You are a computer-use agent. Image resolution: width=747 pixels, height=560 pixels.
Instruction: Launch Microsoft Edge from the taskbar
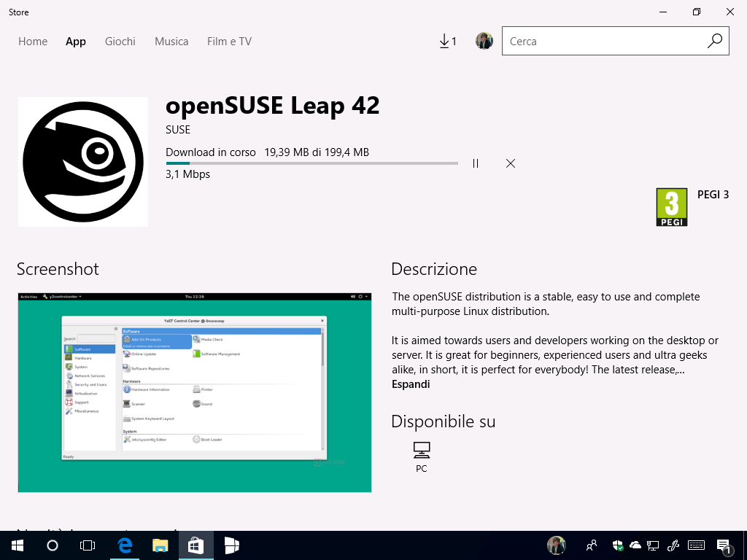click(x=125, y=545)
